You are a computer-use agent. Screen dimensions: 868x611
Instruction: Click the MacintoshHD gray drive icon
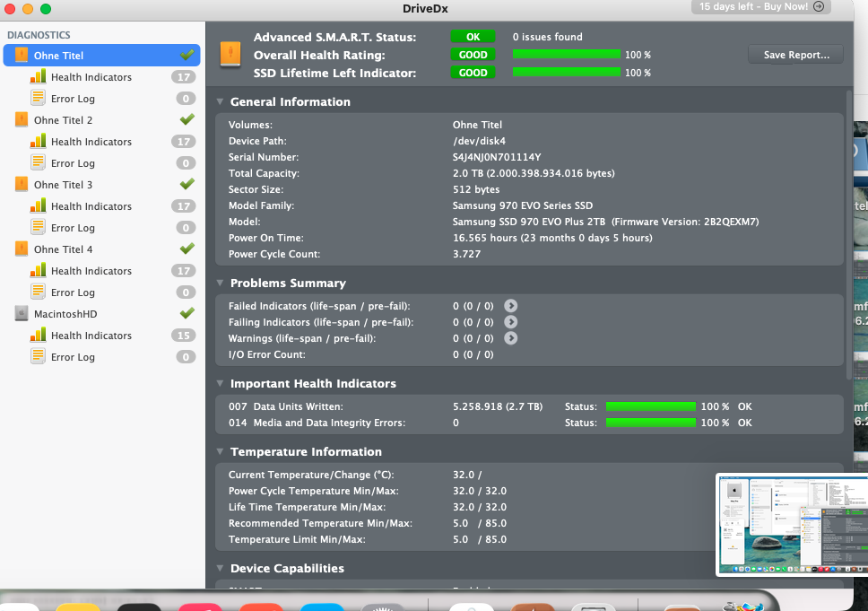click(22, 314)
